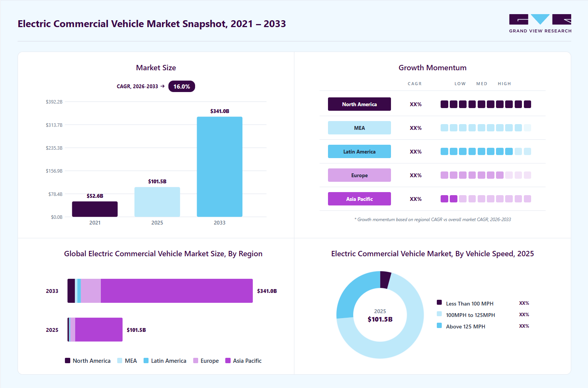Select the XX% CAGR value for Europe
Viewport: 588px width, 388px height.
click(415, 175)
